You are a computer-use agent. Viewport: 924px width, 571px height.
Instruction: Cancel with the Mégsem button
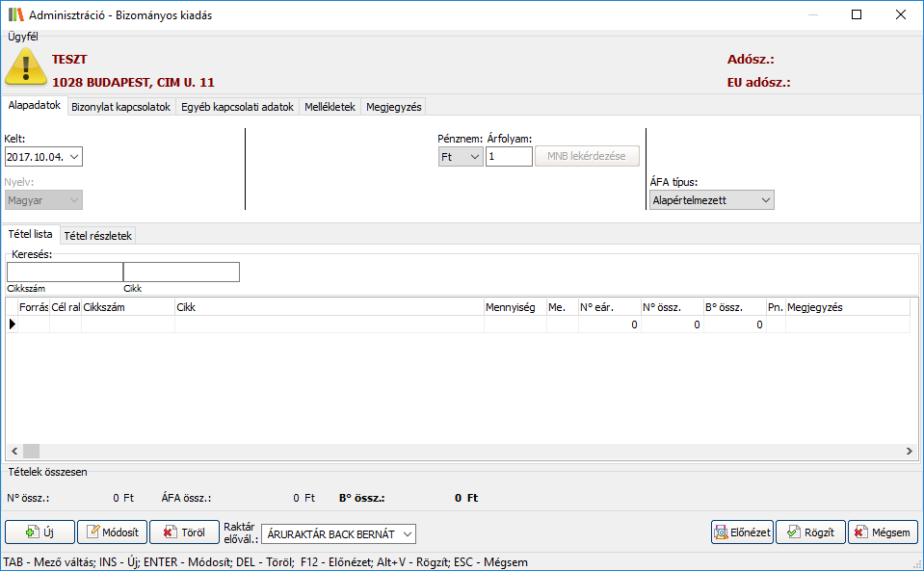(x=883, y=532)
